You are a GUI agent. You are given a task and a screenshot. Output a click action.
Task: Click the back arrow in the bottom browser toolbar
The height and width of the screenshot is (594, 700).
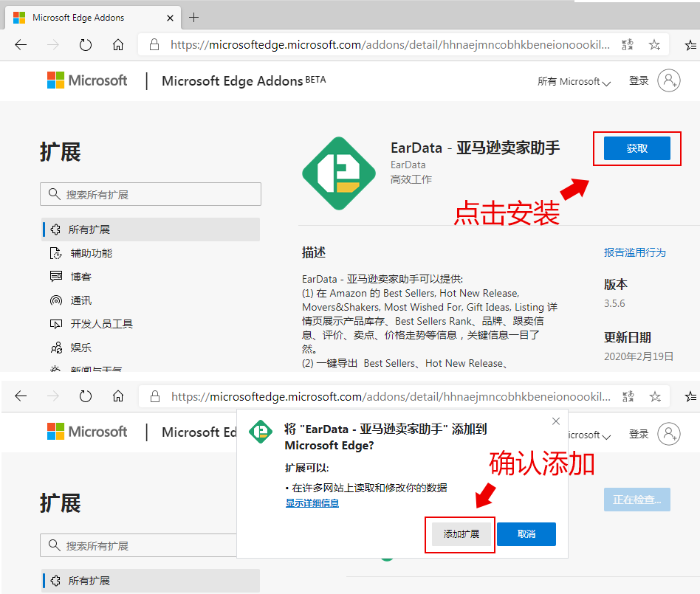coord(21,396)
